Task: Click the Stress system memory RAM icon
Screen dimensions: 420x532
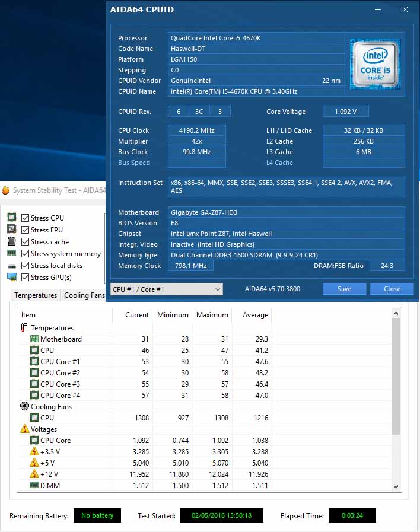Action: click(x=12, y=253)
